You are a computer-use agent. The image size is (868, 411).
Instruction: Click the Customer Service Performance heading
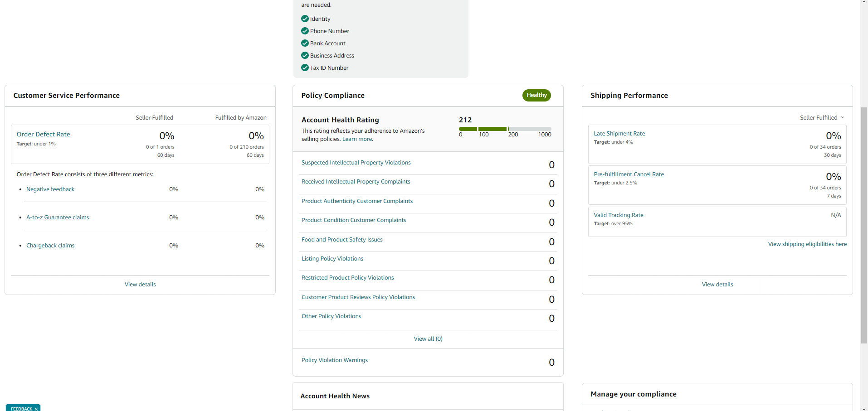[67, 95]
